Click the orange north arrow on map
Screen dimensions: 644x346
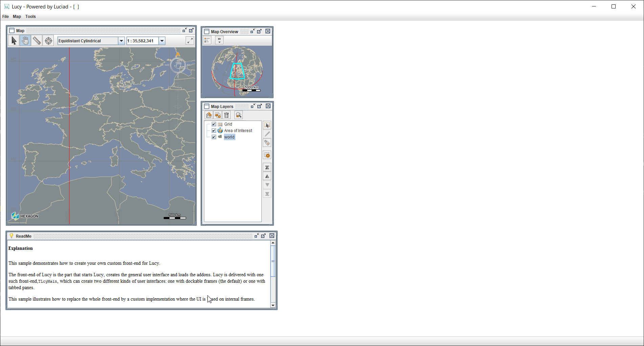178,54
